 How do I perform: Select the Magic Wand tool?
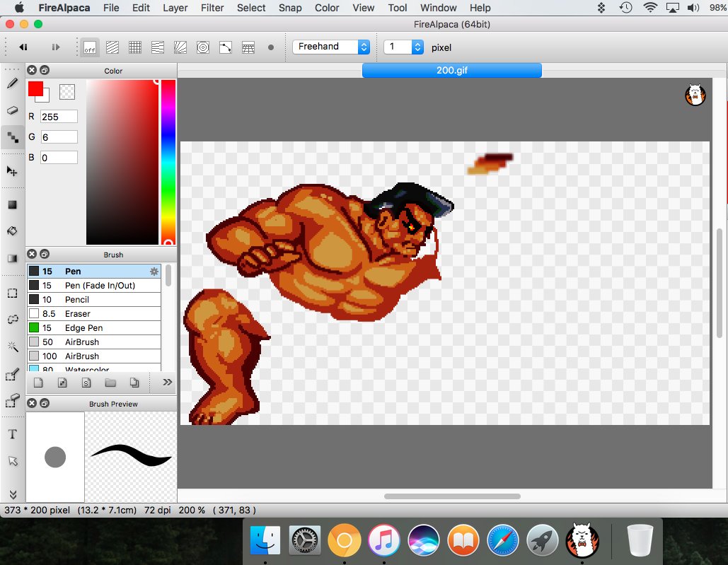[x=13, y=346]
